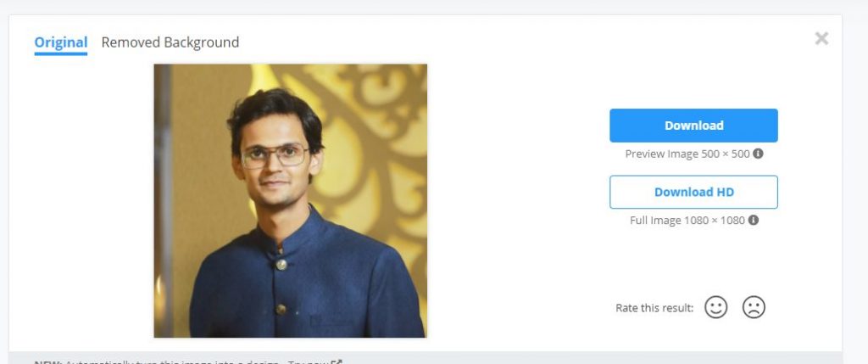Click the external link icon after Try now
The height and width of the screenshot is (364, 868).
coord(337,362)
